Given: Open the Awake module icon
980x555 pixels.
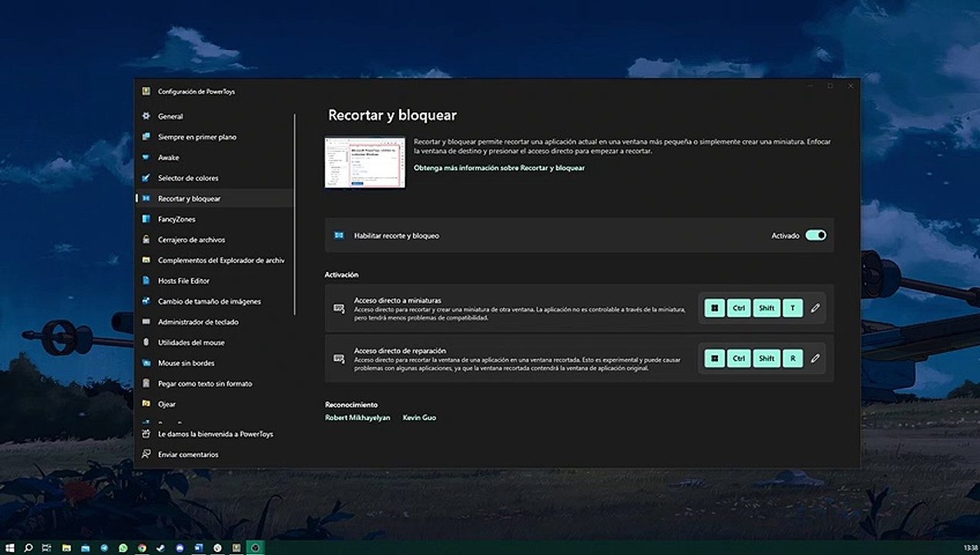Looking at the screenshot, I should point(146,157).
